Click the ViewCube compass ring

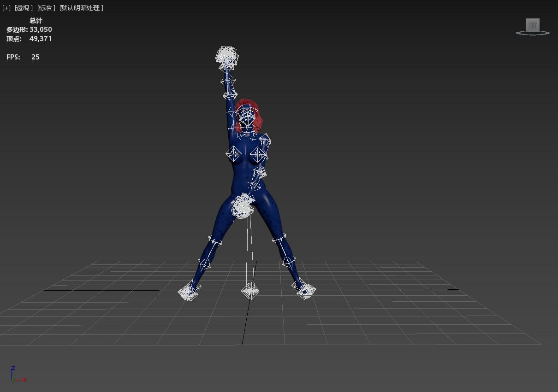(x=533, y=33)
